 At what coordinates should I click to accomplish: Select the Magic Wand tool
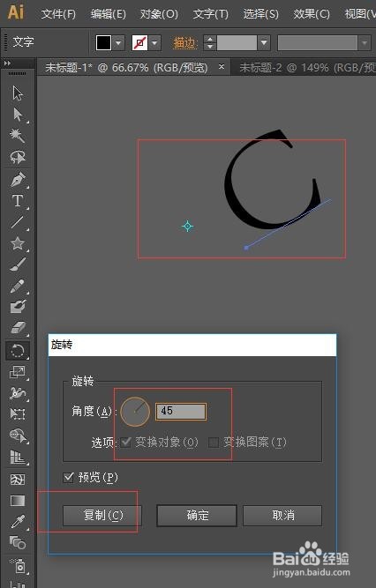tap(18, 136)
